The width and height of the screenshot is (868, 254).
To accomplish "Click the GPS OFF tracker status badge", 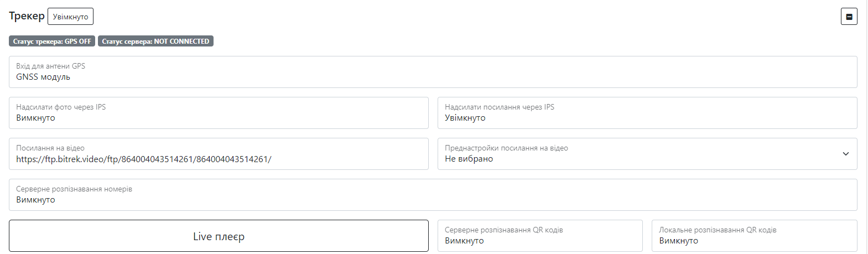I will coord(52,41).
